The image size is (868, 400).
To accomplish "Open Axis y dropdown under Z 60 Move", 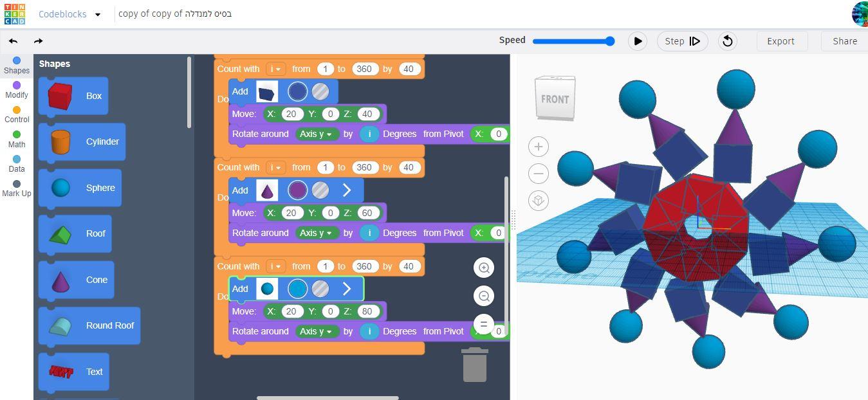I will (317, 233).
